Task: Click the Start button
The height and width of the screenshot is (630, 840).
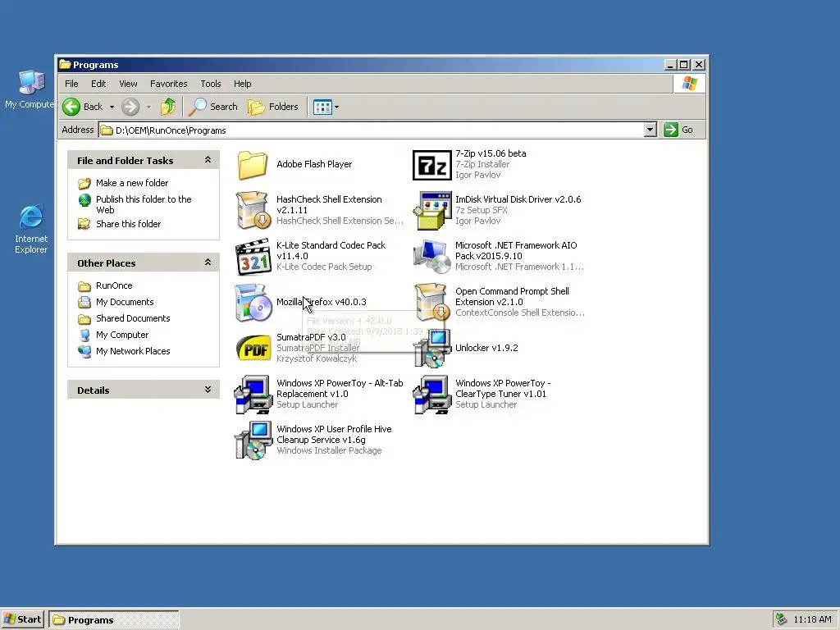Action: coord(22,620)
